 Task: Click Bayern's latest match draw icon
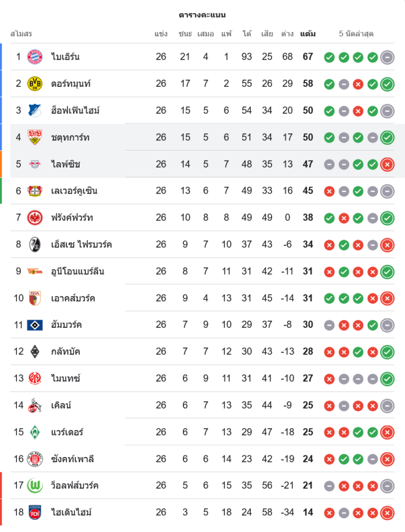click(x=387, y=57)
